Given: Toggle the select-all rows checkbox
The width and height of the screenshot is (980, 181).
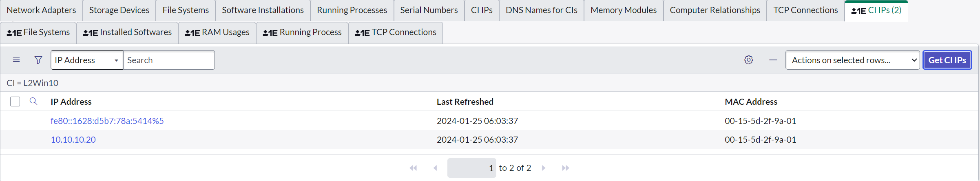Looking at the screenshot, I should pyautogui.click(x=15, y=102).
